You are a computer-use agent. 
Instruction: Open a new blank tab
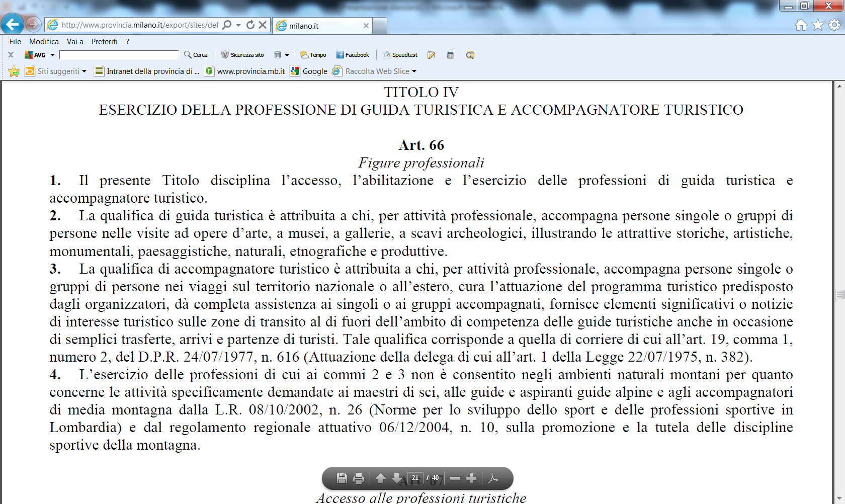[x=380, y=26]
